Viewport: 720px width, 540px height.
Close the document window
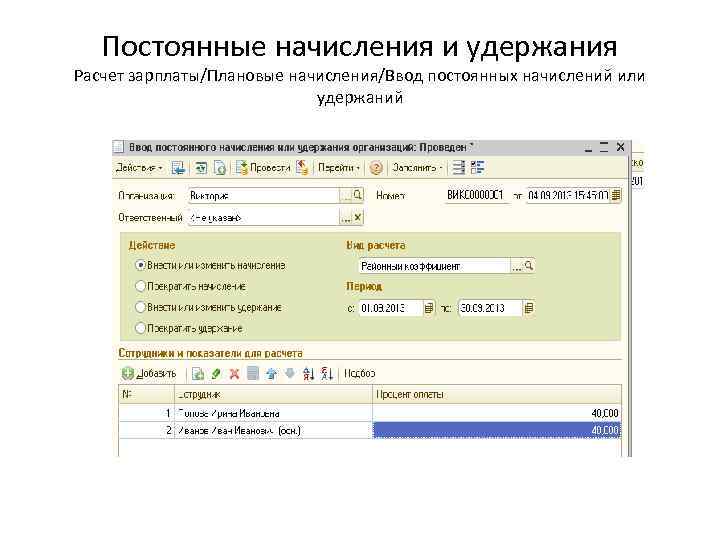(x=620, y=147)
